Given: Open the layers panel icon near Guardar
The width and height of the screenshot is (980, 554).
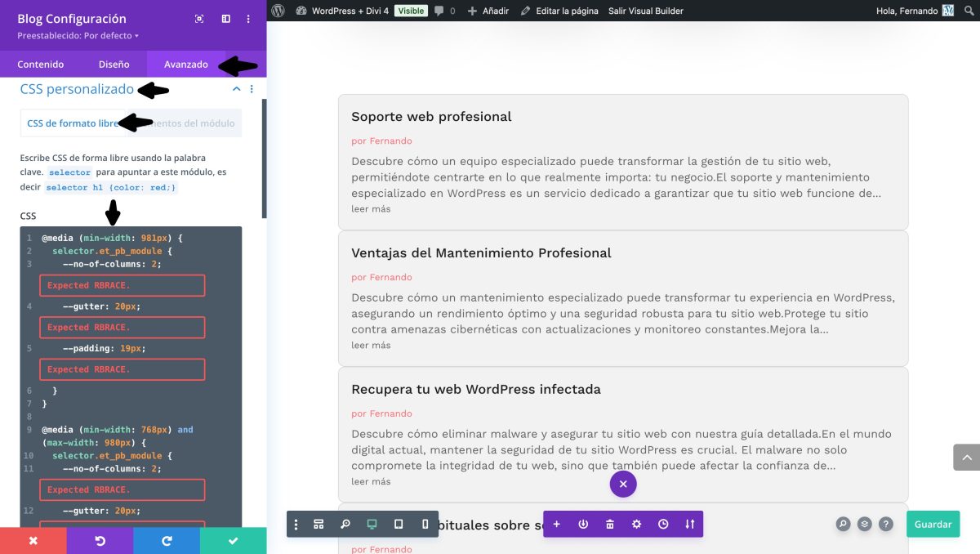Looking at the screenshot, I should 865,524.
